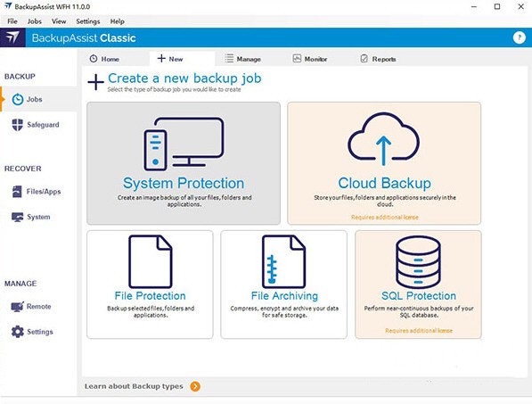Switch to the Manage tab
The width and height of the screenshot is (532, 404).
(243, 59)
